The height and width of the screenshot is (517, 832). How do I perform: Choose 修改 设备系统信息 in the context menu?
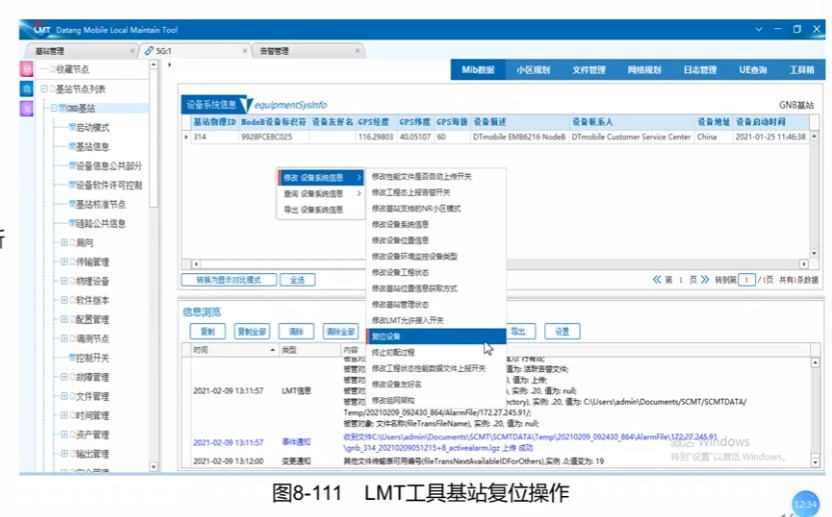[321, 177]
